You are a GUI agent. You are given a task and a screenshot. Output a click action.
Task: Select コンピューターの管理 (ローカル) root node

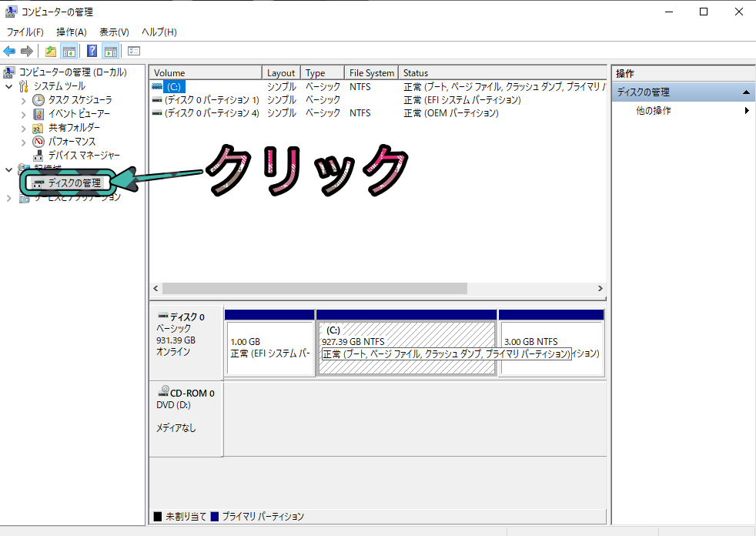click(x=73, y=72)
